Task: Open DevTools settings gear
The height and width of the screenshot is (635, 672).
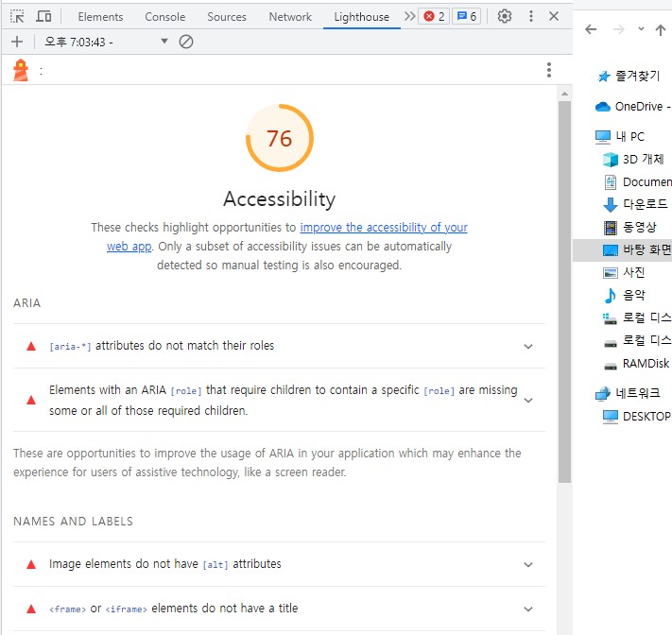Action: (x=505, y=16)
